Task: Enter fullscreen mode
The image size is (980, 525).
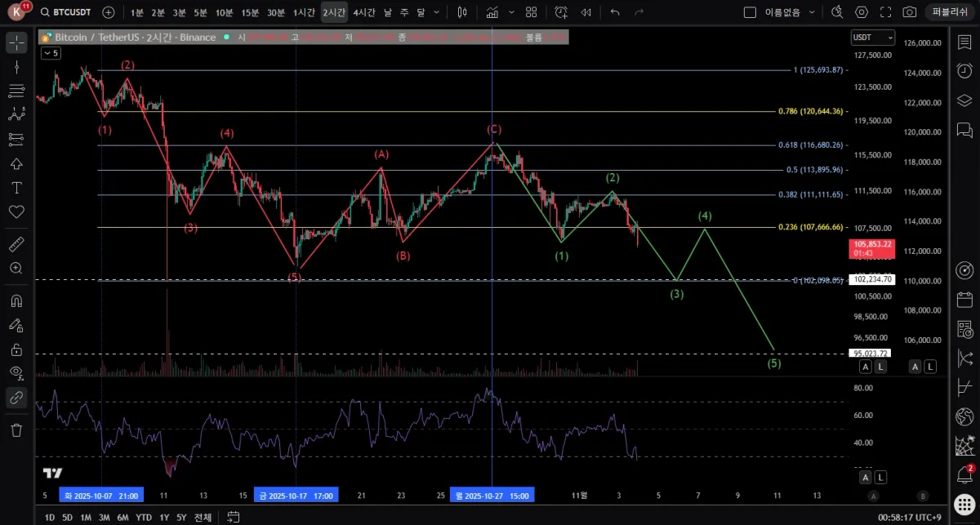Action: point(886,12)
